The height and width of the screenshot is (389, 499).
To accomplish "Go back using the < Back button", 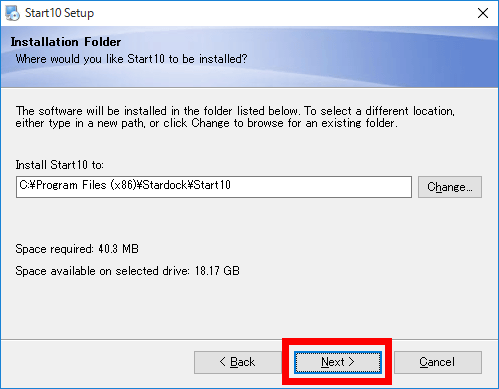I will pyautogui.click(x=238, y=362).
